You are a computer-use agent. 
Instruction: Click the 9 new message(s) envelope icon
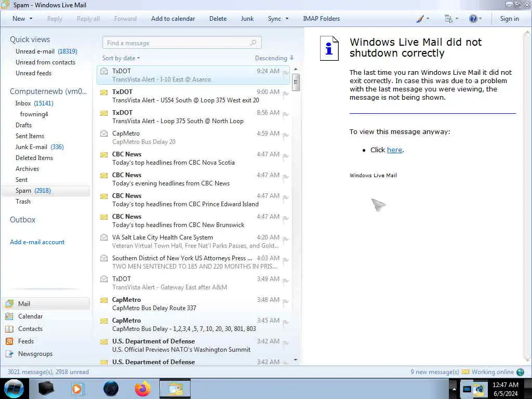[x=465, y=372]
